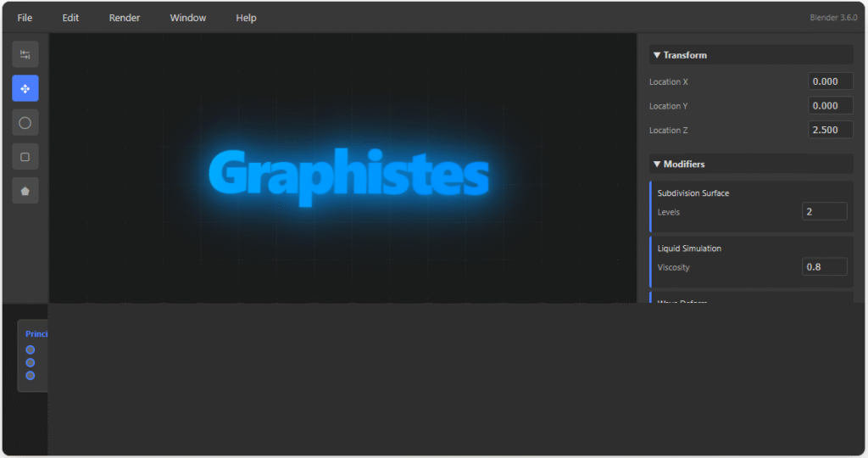
Task: Select the square shape tool
Action: point(25,156)
